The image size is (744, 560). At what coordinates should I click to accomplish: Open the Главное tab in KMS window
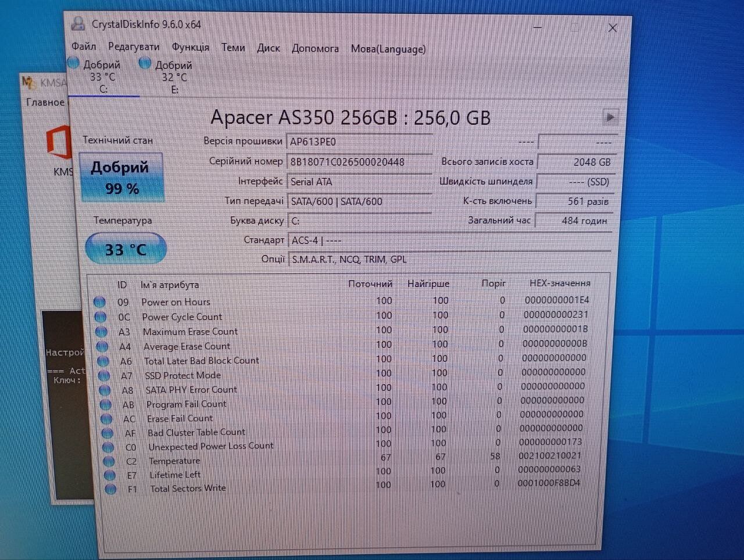click(45, 102)
